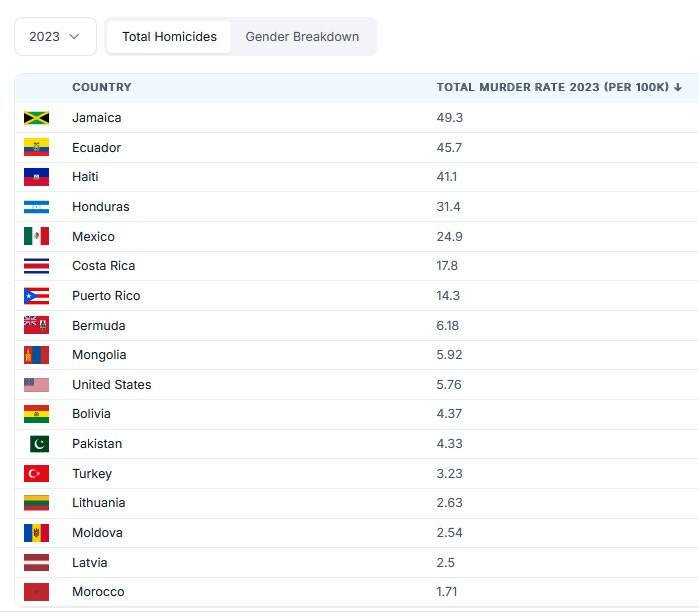Click the Bermuda flag icon
Screen dimensions: 699x613
pos(37,325)
